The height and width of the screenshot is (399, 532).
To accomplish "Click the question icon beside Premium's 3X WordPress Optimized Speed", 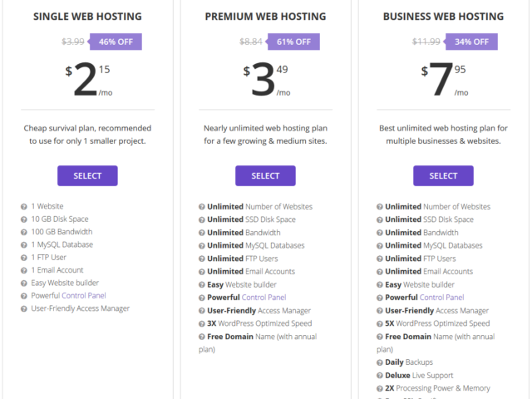I will [201, 323].
